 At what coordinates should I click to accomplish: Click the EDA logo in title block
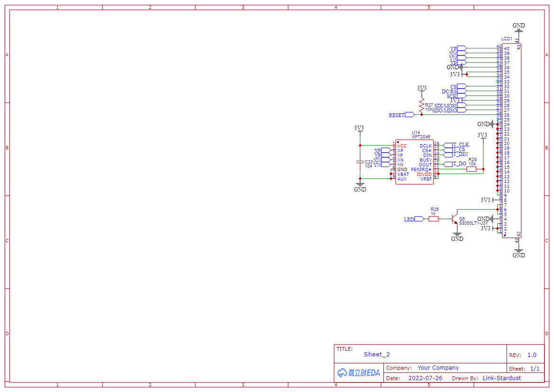tap(359, 373)
